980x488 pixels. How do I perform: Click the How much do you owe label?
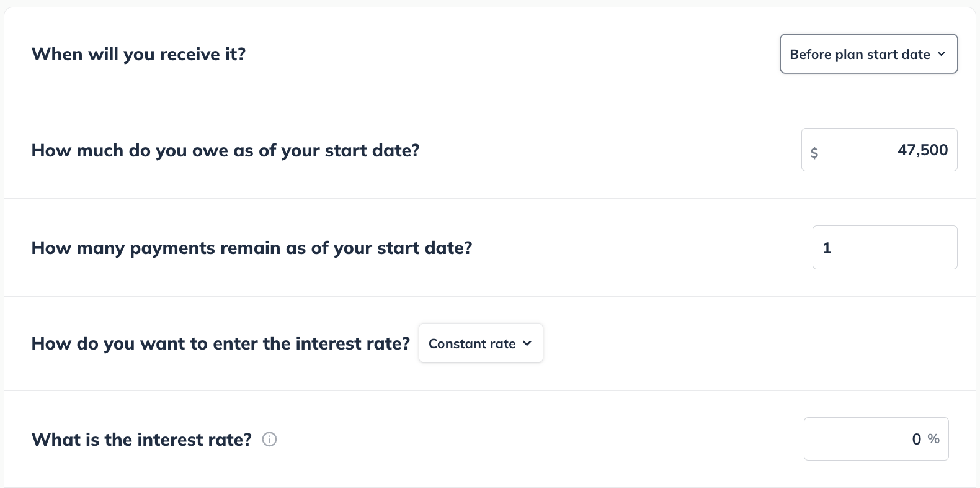coord(225,150)
